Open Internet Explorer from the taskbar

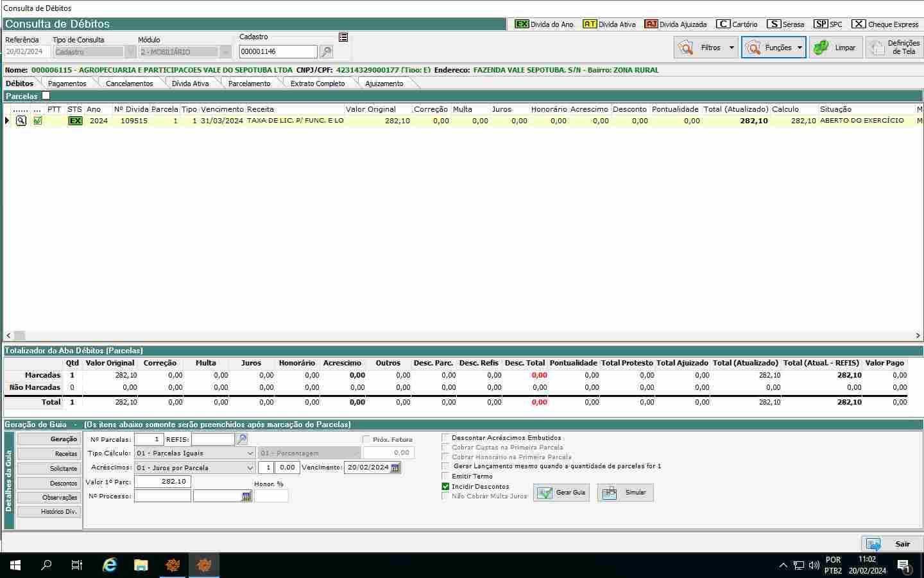(110, 565)
